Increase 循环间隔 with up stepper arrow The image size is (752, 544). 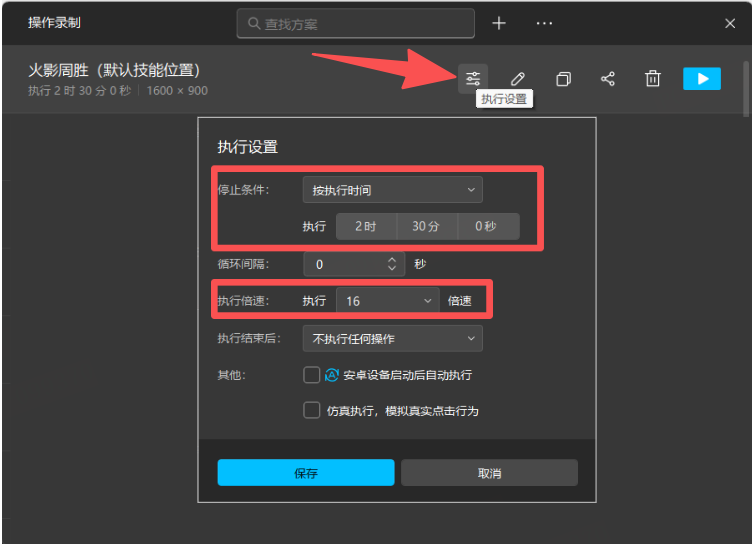[x=392, y=260]
